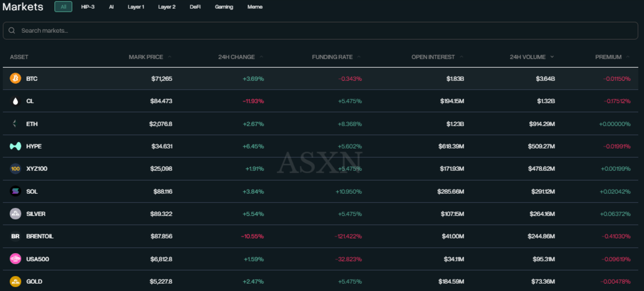
Task: Click the GOLD asset icon
Action: point(16,281)
